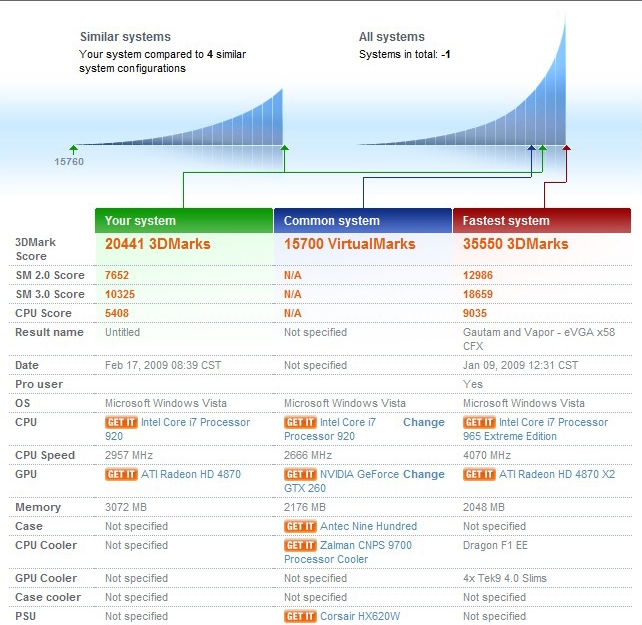Click green your system marker on All systems chart
Viewport: 642px width, 625px height.
(543, 149)
